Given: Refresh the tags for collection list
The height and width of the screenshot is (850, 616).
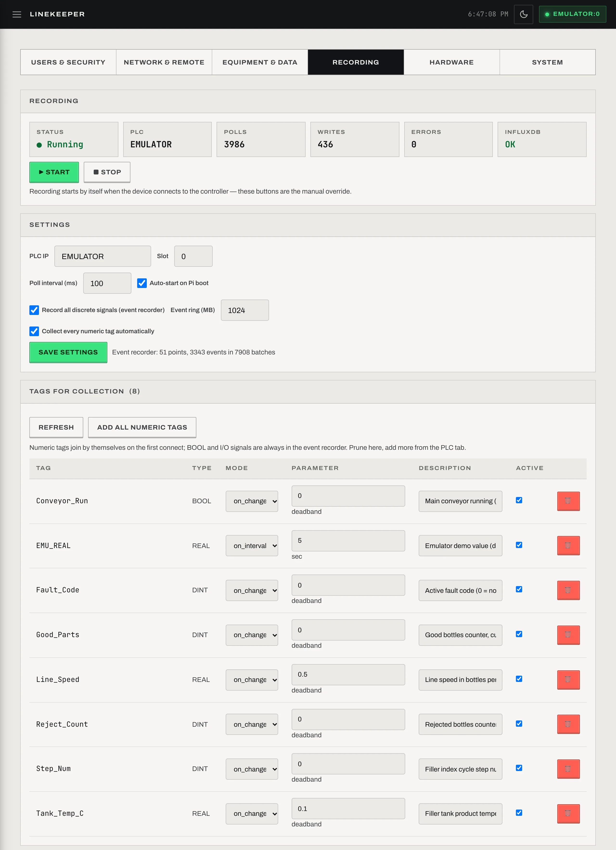Looking at the screenshot, I should click(56, 427).
